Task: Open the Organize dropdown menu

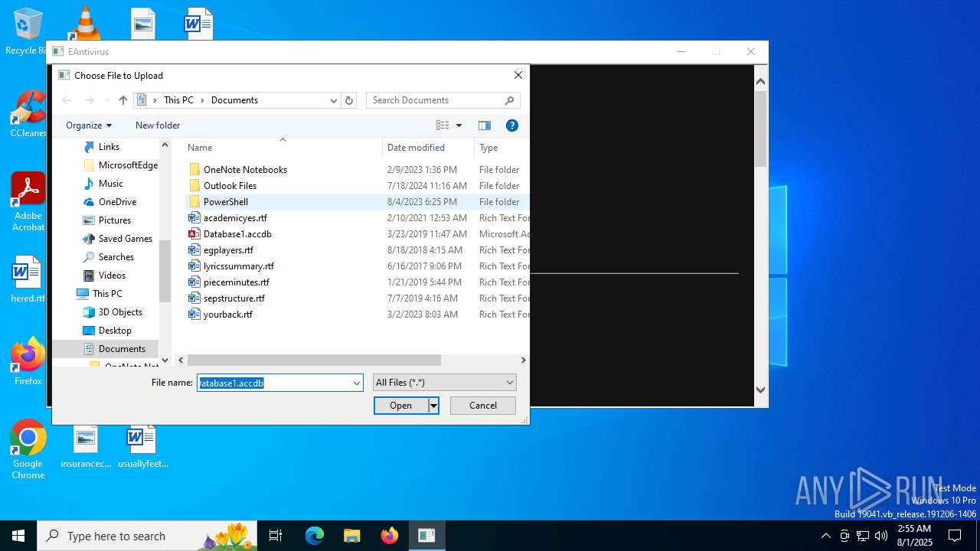Action: point(89,126)
